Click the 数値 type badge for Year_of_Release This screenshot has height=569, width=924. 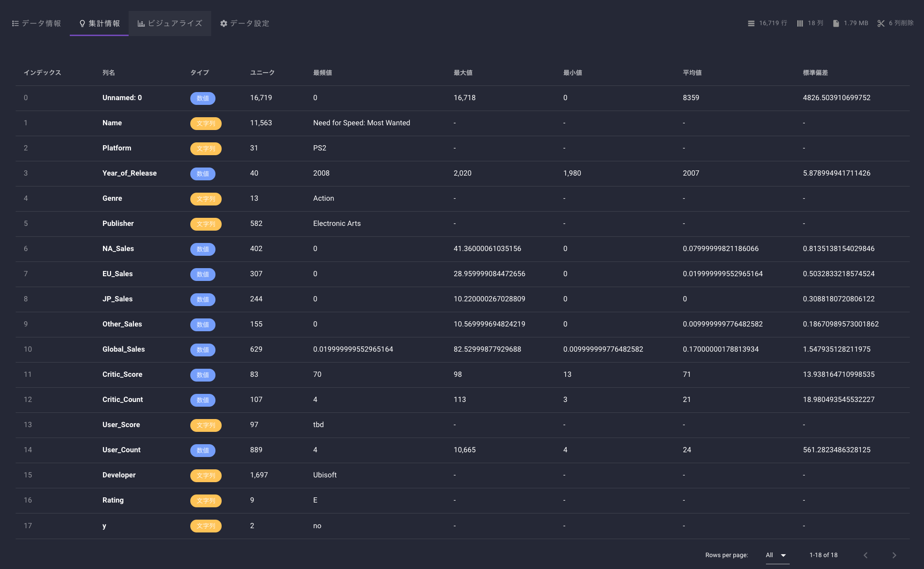(203, 174)
